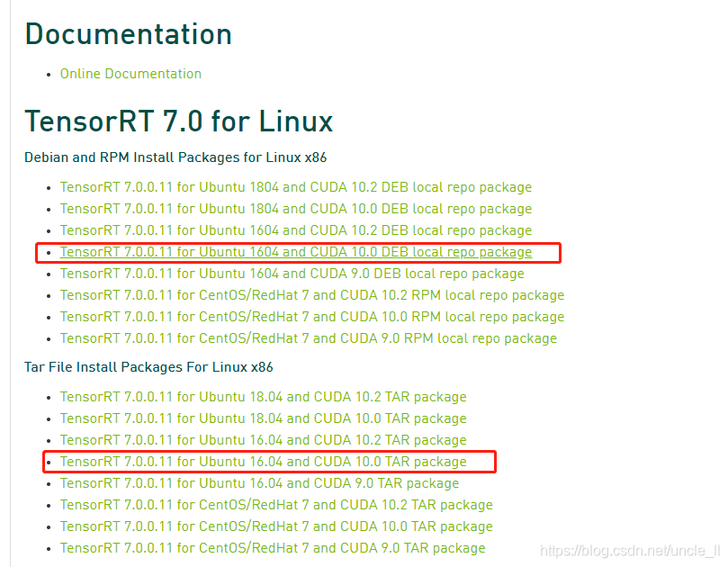This screenshot has width=728, height=567.
Task: Click 'Debian and RPM Install Packages for Linux x86' text
Action: (175, 157)
